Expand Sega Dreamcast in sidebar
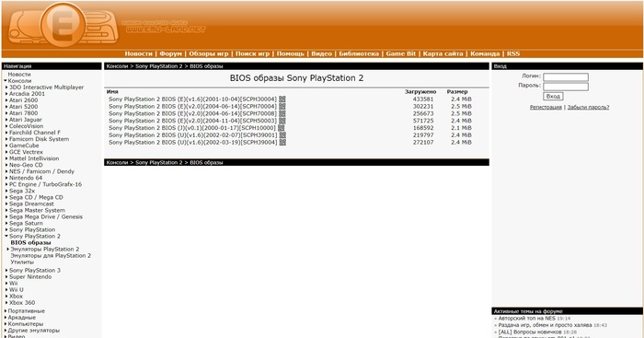Screen dimensions: 644x338 tap(6, 204)
